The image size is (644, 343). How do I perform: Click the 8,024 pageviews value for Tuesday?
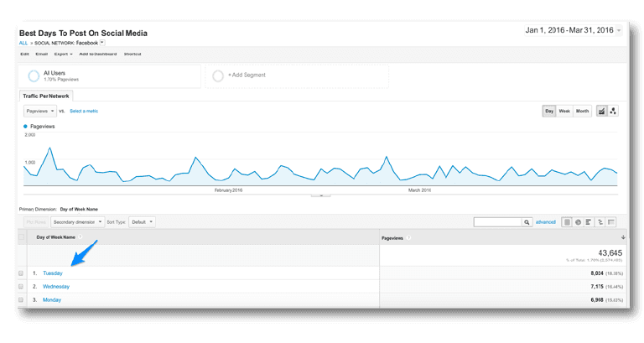[x=597, y=273]
